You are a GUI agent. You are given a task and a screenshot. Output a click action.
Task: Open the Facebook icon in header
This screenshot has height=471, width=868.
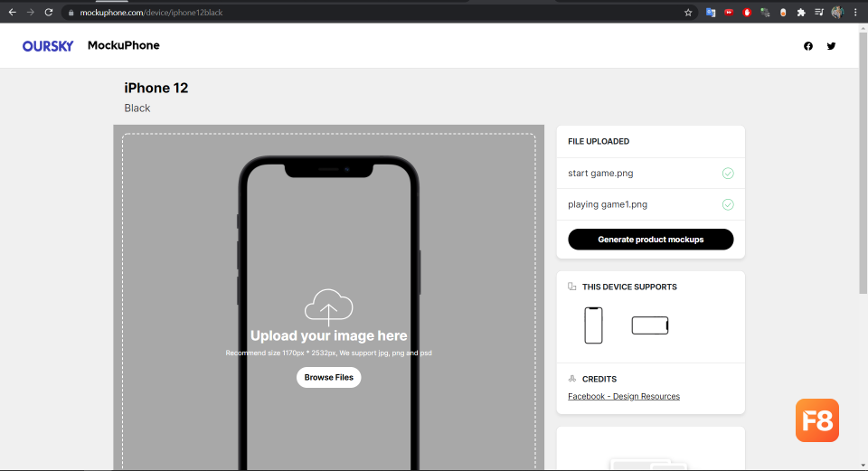(x=808, y=46)
